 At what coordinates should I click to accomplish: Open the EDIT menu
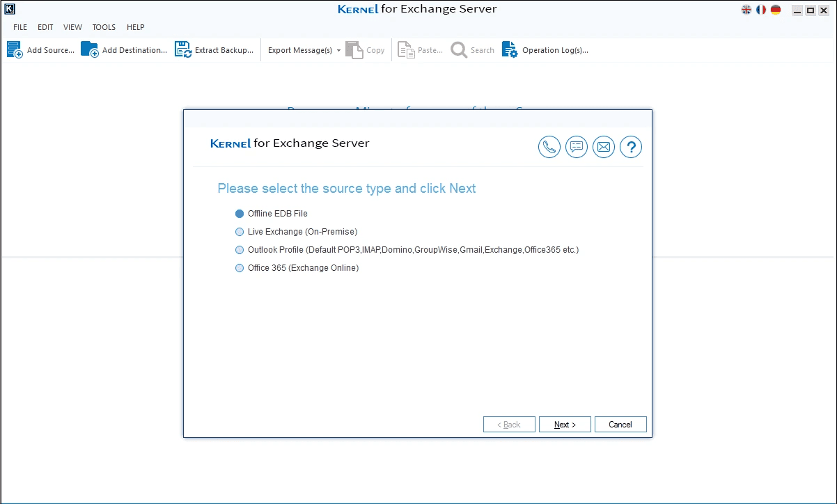(x=45, y=27)
